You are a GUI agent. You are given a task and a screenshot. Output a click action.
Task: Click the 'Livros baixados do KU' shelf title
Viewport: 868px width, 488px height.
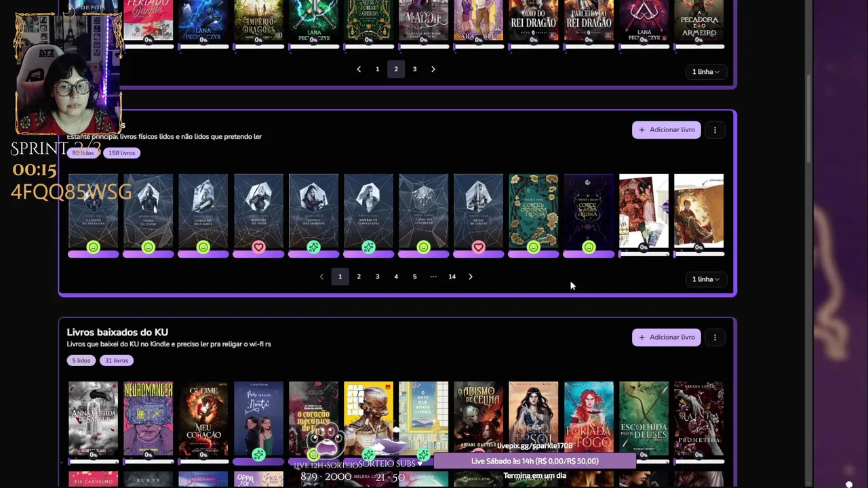117,332
